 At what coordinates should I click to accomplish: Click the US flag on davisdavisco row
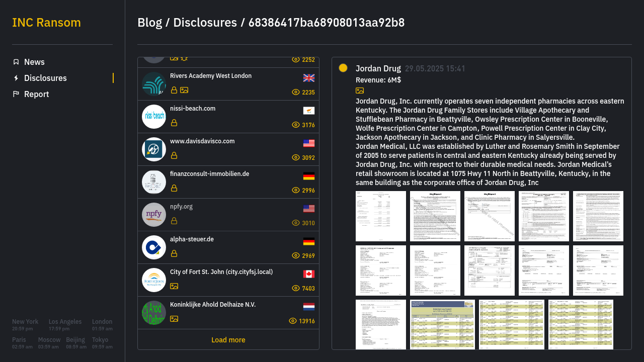point(309,143)
